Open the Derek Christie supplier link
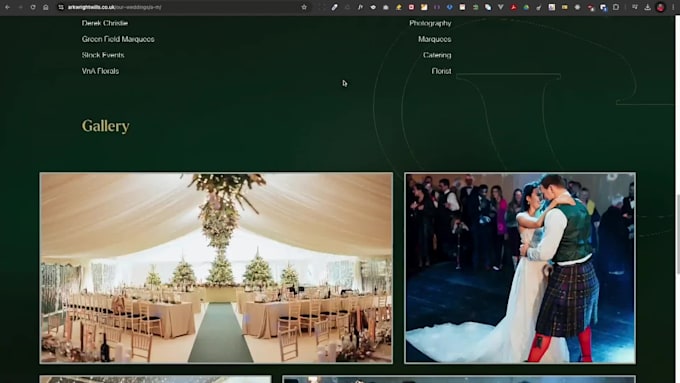Screen dimensions: 680x383 tap(105, 23)
